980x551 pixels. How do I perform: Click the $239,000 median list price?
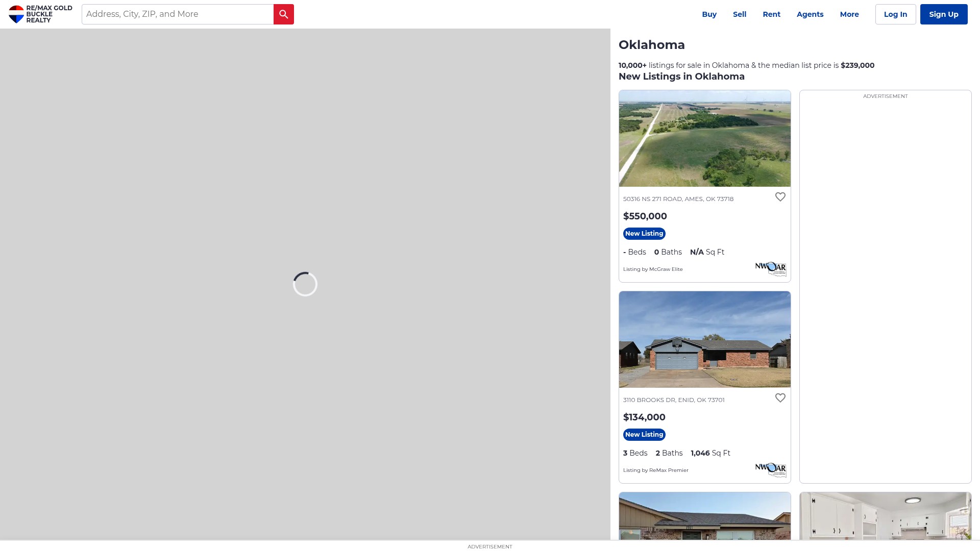click(x=857, y=65)
